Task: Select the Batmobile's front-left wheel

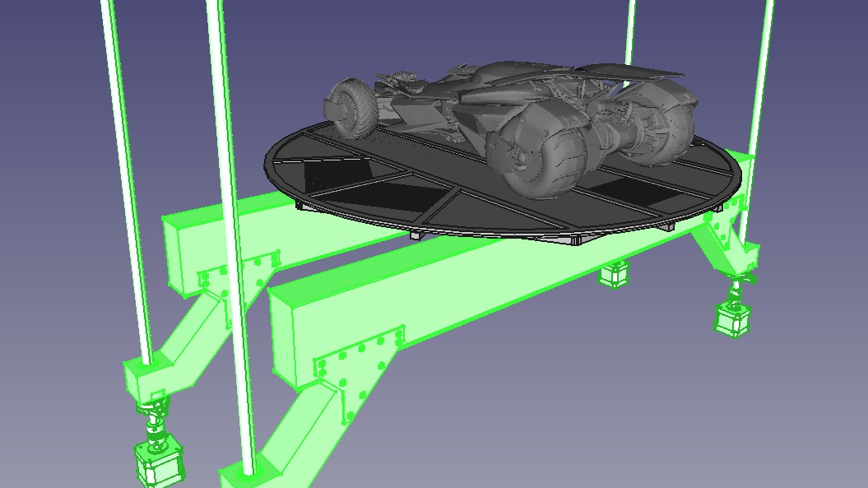Action: (x=352, y=107)
